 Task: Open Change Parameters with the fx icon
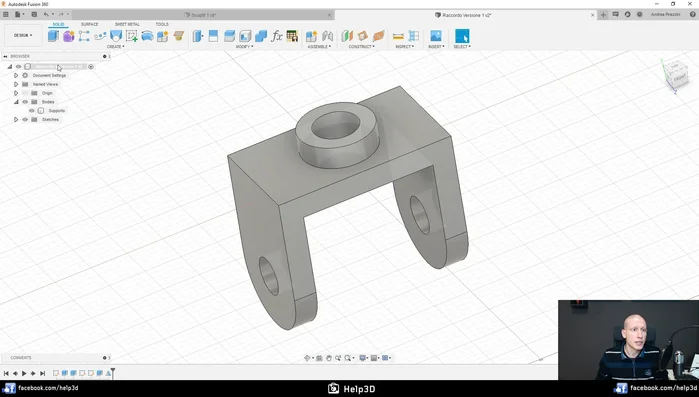point(276,36)
